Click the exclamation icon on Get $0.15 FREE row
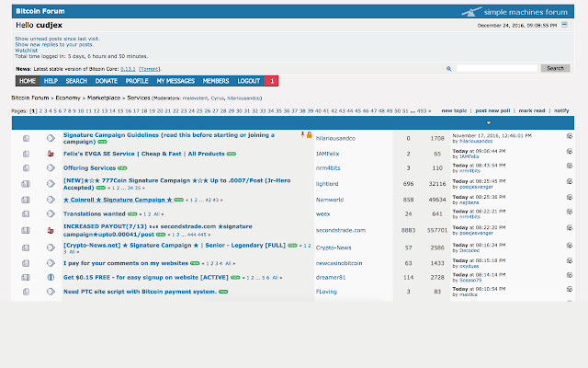Screen dimensions: 588x368 pos(51,278)
